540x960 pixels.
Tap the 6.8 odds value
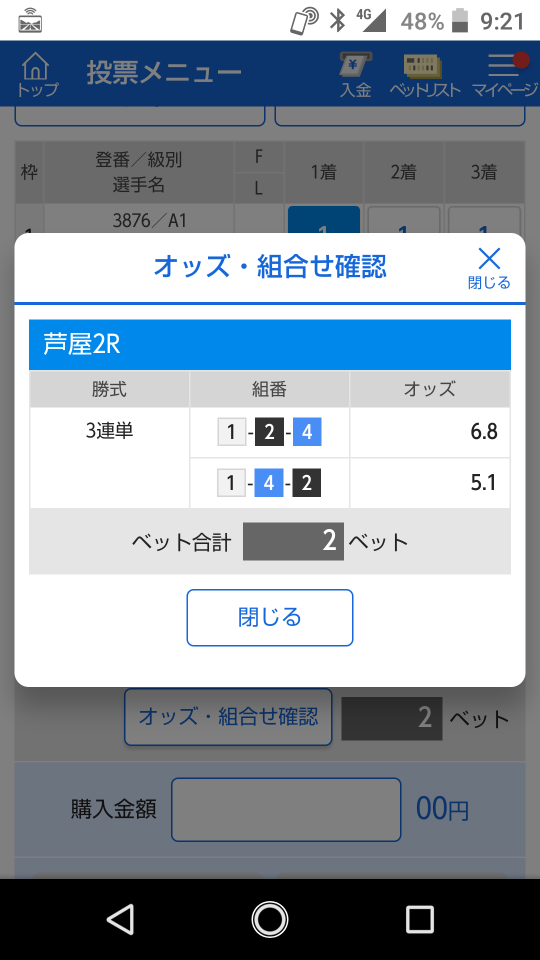484,432
